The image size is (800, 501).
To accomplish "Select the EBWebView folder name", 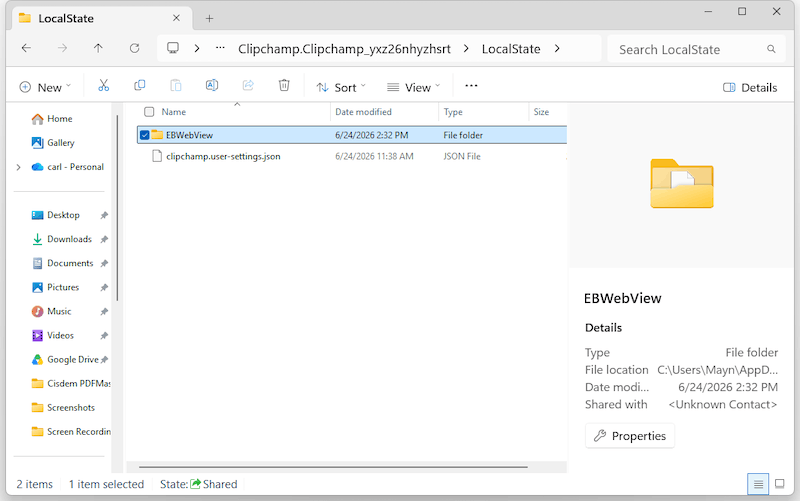I will (x=189, y=135).
